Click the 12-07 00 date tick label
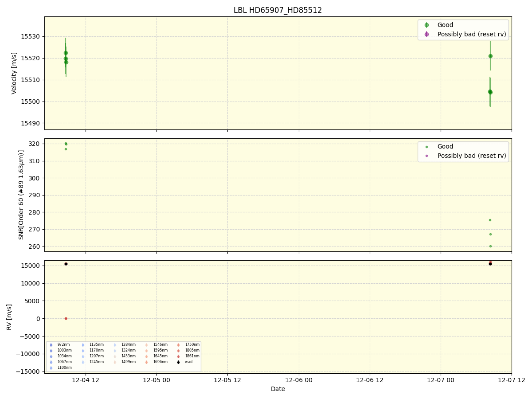The height and width of the screenshot is (399, 532). click(x=441, y=380)
